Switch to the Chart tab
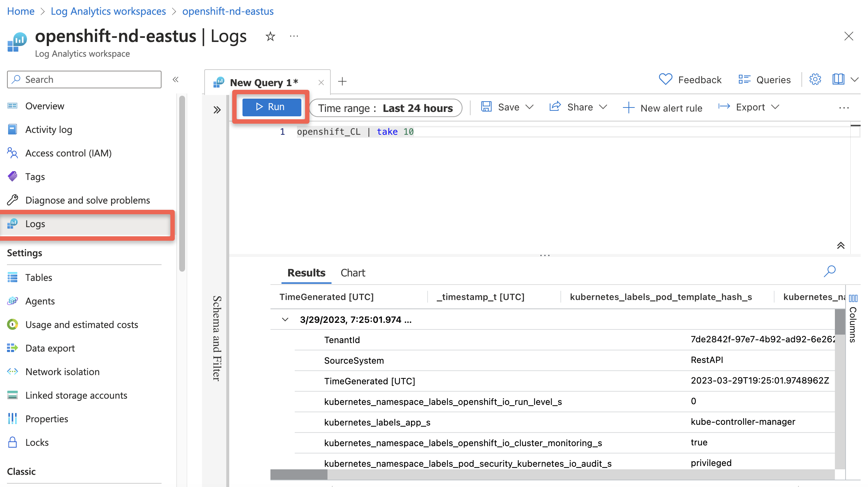Viewport: 868px width, 487px height. click(x=352, y=272)
